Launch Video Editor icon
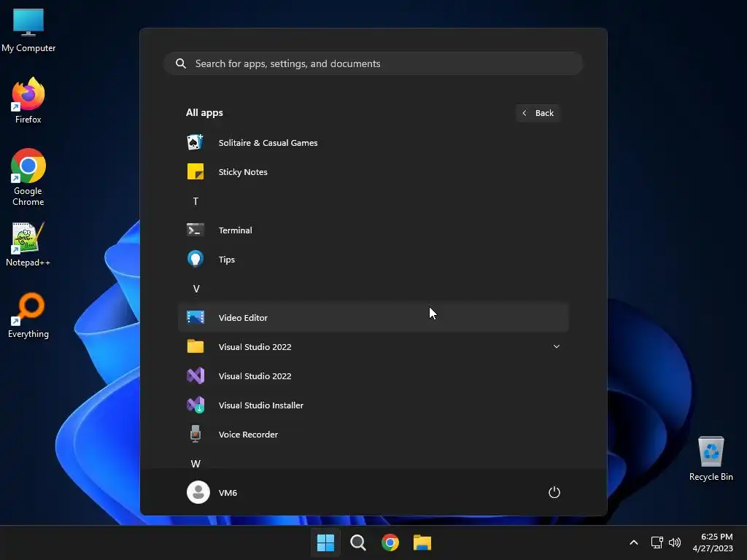The height and width of the screenshot is (560, 747). click(x=196, y=317)
